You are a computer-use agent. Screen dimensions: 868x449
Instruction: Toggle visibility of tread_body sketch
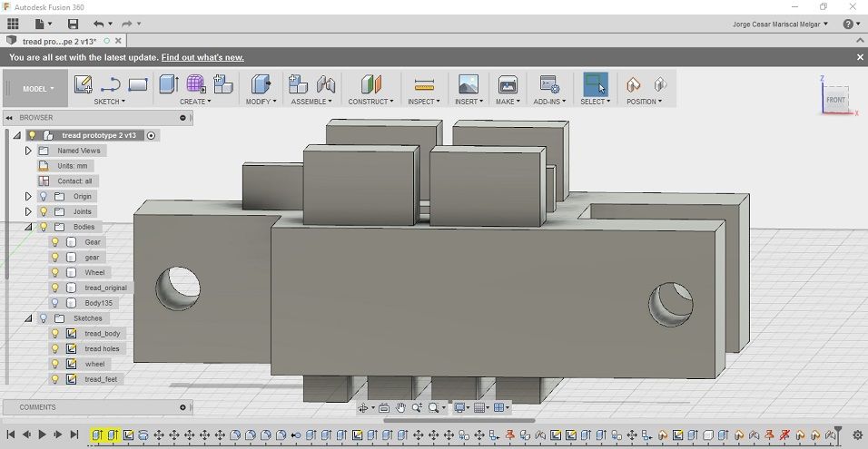point(54,334)
